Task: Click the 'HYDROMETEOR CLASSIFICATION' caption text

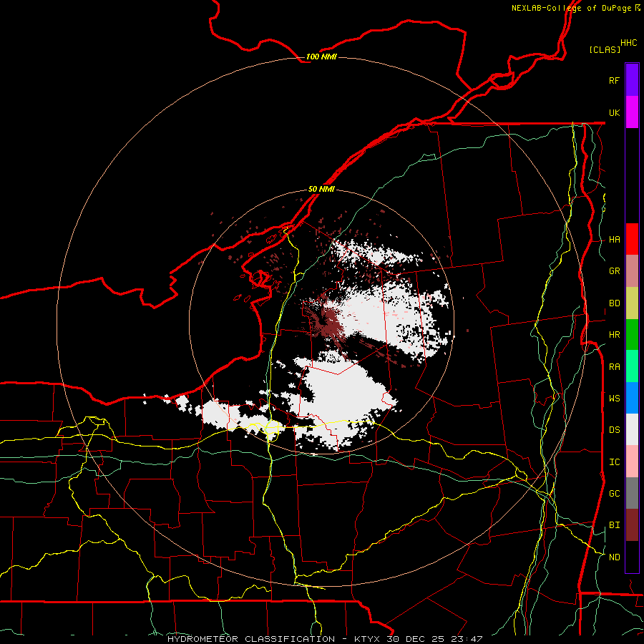Action: [251, 639]
